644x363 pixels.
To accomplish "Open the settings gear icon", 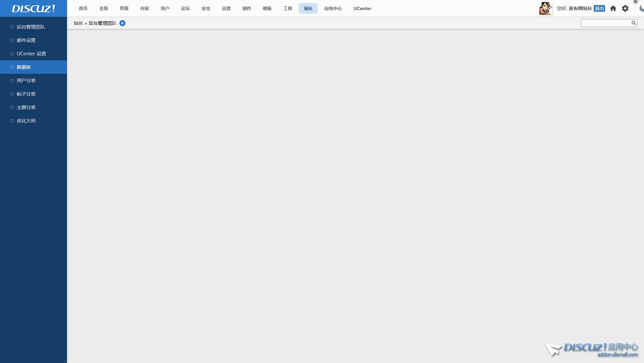I will click(x=625, y=8).
